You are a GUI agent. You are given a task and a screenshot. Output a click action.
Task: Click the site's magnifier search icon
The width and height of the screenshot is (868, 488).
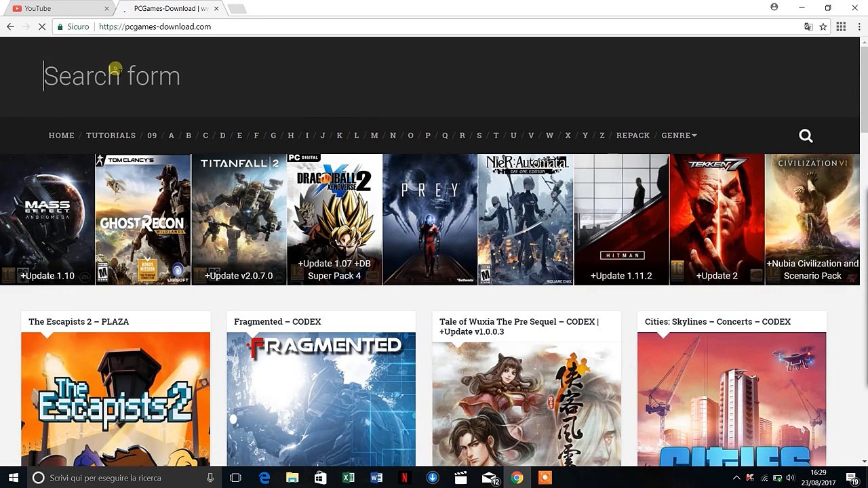(x=806, y=136)
